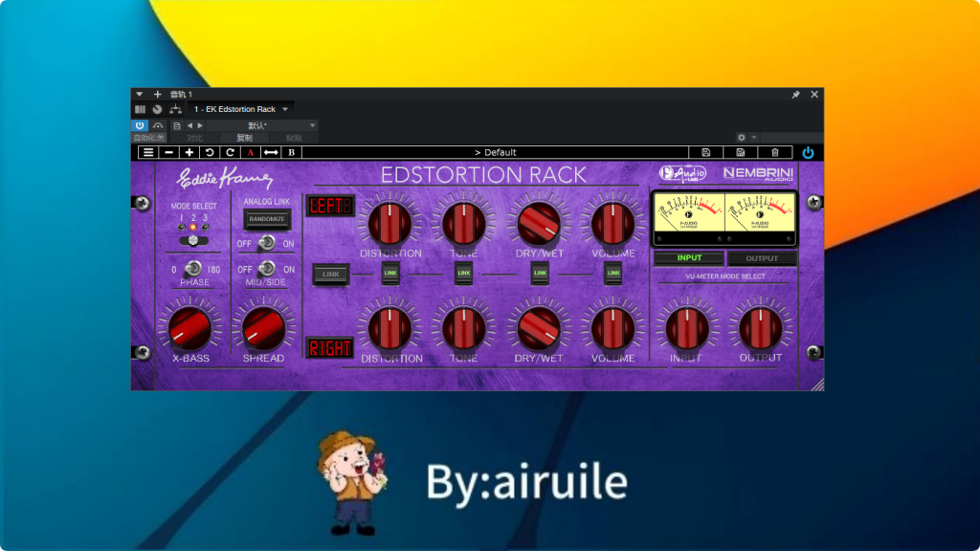Image resolution: width=980 pixels, height=551 pixels.
Task: Toggle the Volume LINK button
Action: coord(613,273)
